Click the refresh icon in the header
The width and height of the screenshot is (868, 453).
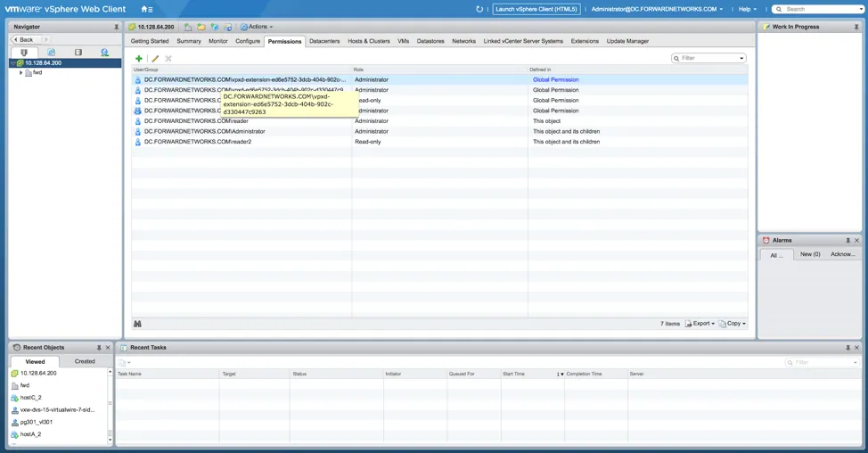[x=479, y=9]
